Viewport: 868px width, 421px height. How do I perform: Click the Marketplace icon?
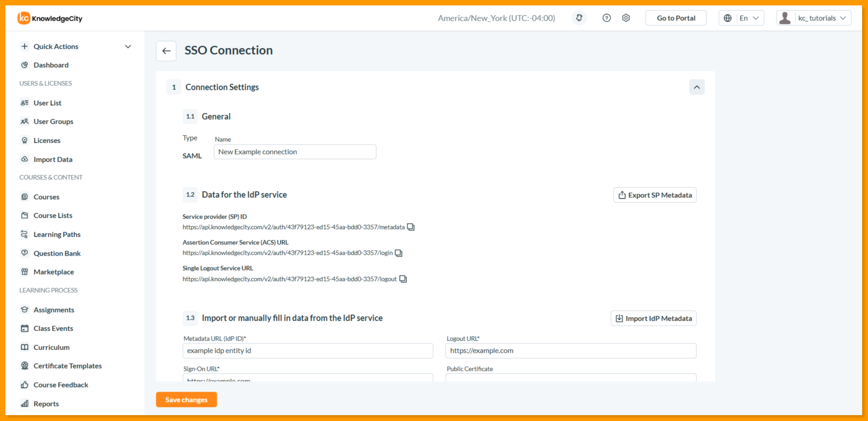pos(25,272)
